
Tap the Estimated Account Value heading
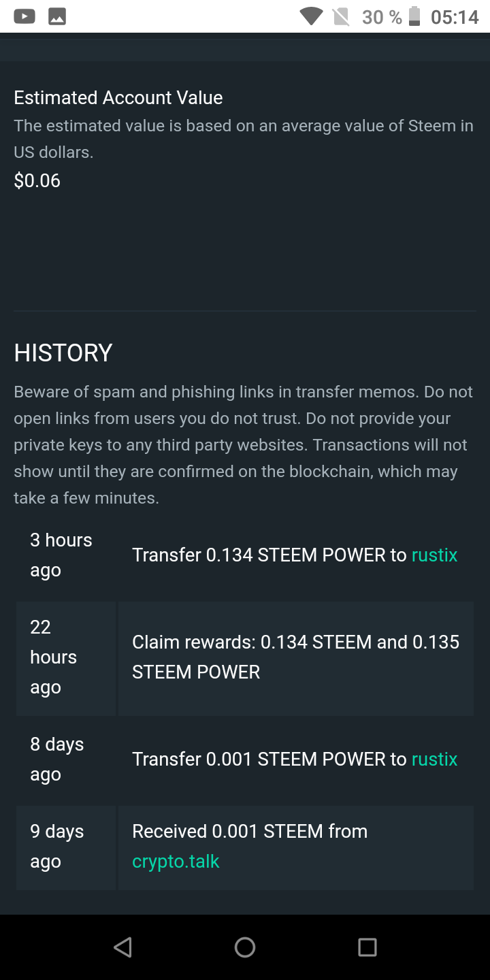point(118,98)
